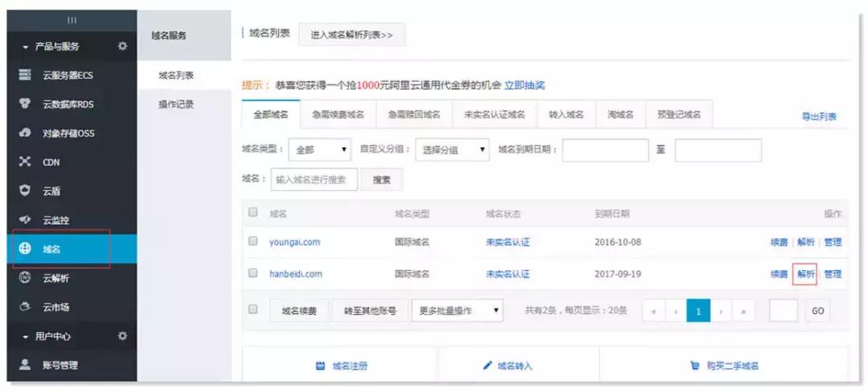Open the 自定义分组 选择分组 dropdown

452,150
